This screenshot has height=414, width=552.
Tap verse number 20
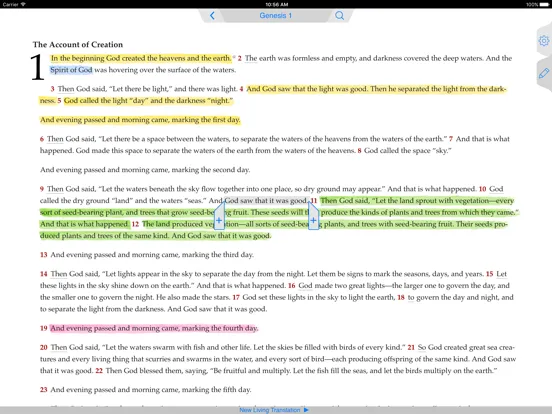coord(44,347)
